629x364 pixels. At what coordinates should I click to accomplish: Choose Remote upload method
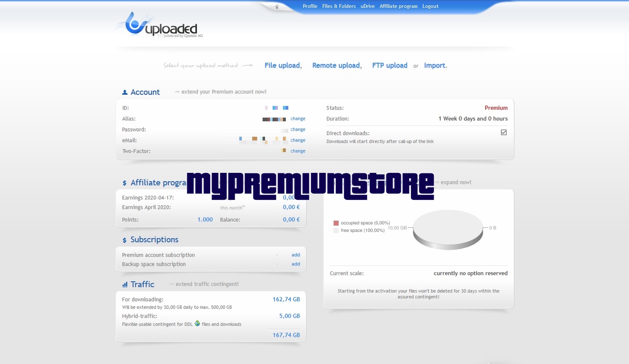pyautogui.click(x=336, y=65)
